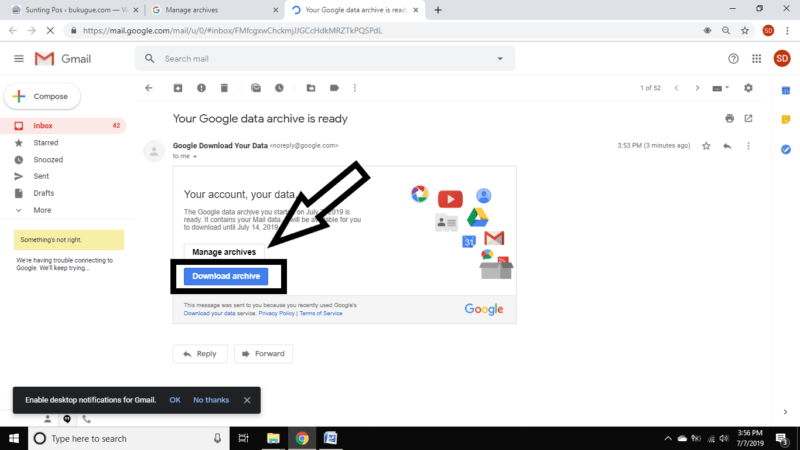Stop loading the page
Viewport: 800px width, 450px height.
click(x=50, y=31)
